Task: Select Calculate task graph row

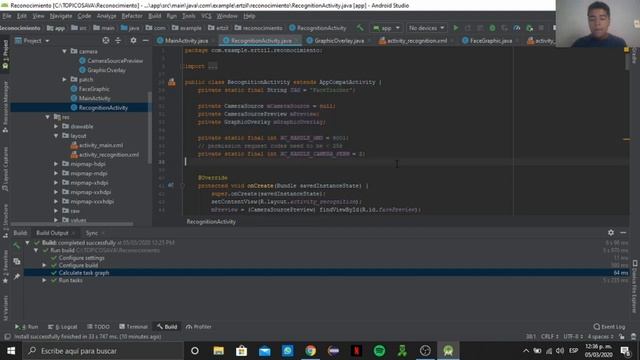Action: [x=326, y=273]
